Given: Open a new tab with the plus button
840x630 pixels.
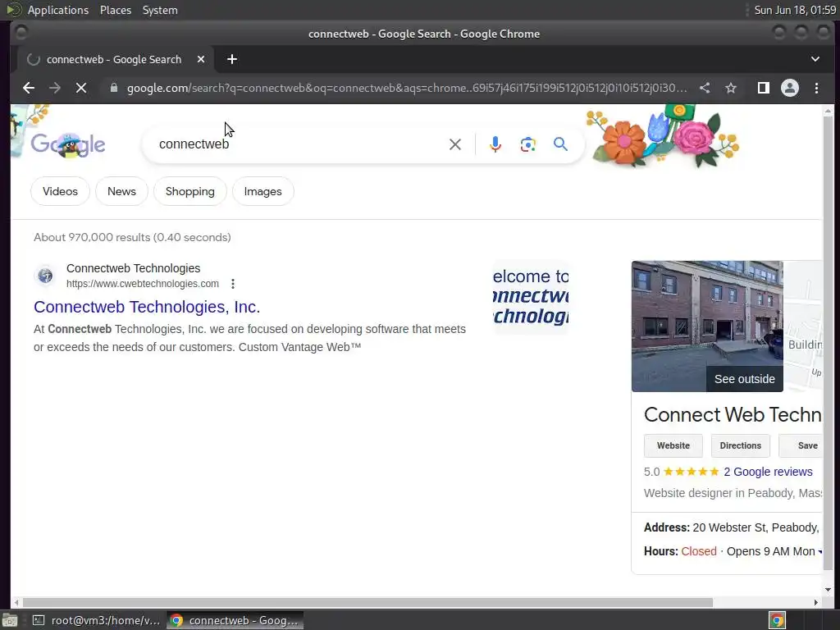Looking at the screenshot, I should coord(232,59).
